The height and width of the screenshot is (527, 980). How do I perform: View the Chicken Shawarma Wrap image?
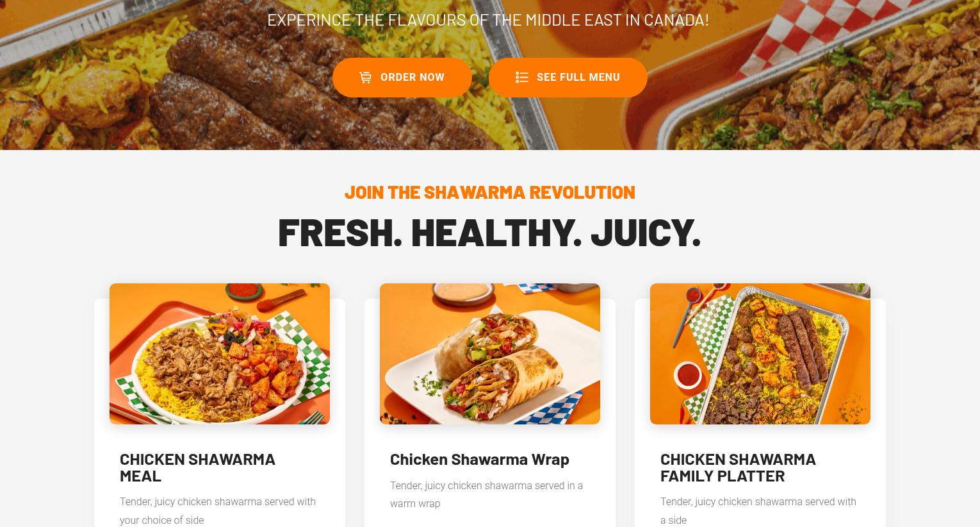click(490, 354)
